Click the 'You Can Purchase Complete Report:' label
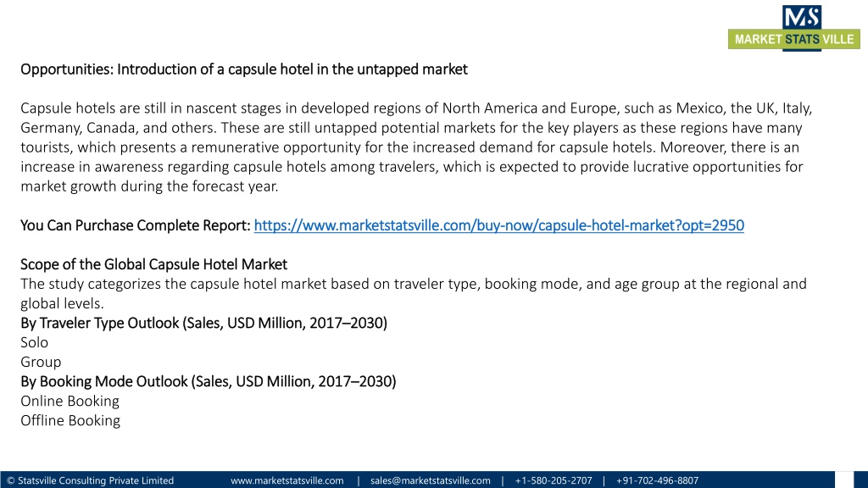This screenshot has width=868, height=488. click(136, 225)
